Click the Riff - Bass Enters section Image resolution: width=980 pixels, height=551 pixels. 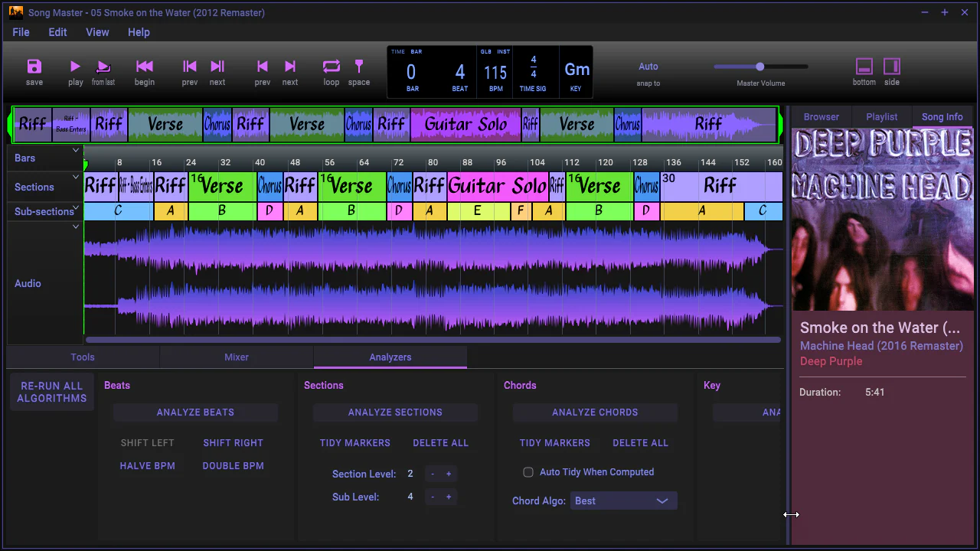pos(136,186)
